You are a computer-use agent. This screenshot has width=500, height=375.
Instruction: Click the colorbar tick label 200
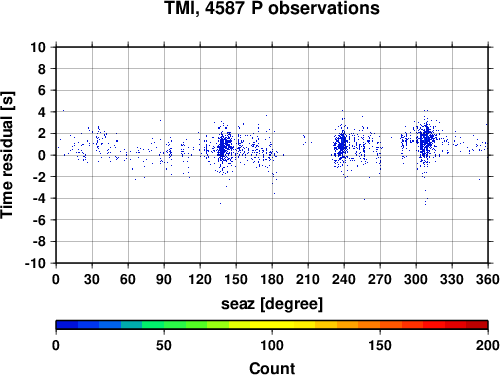[x=488, y=345]
